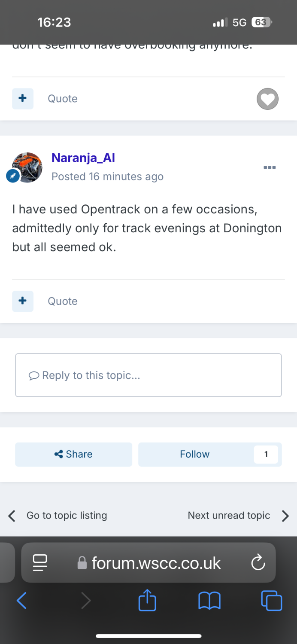The height and width of the screenshot is (644, 297).
Task: Reload the page with the refresh icon
Action: 258,562
